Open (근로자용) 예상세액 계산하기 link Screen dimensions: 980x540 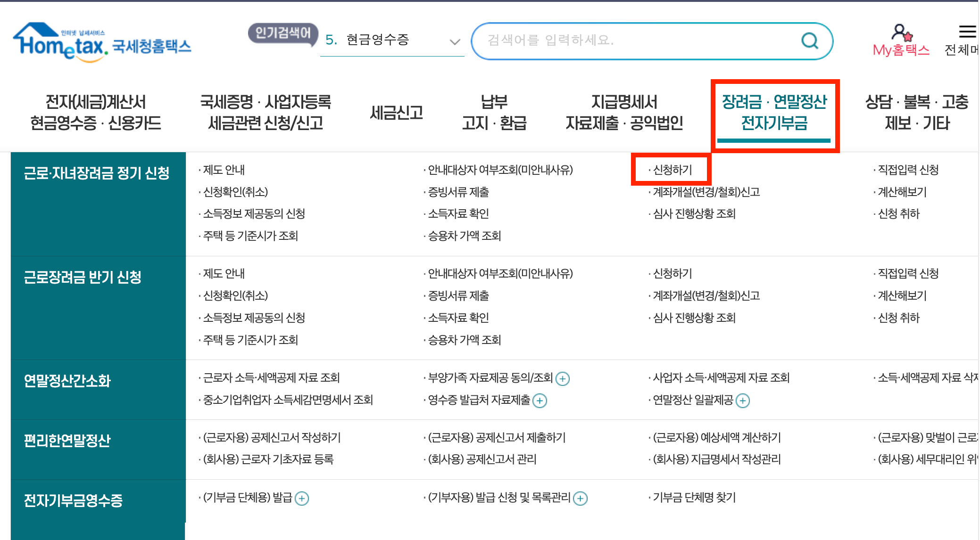[716, 438]
